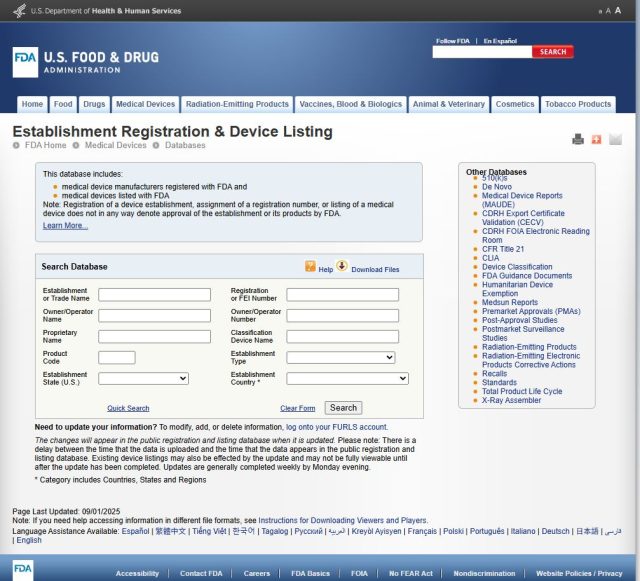Click the Establishment or Trade Name field

(154, 295)
